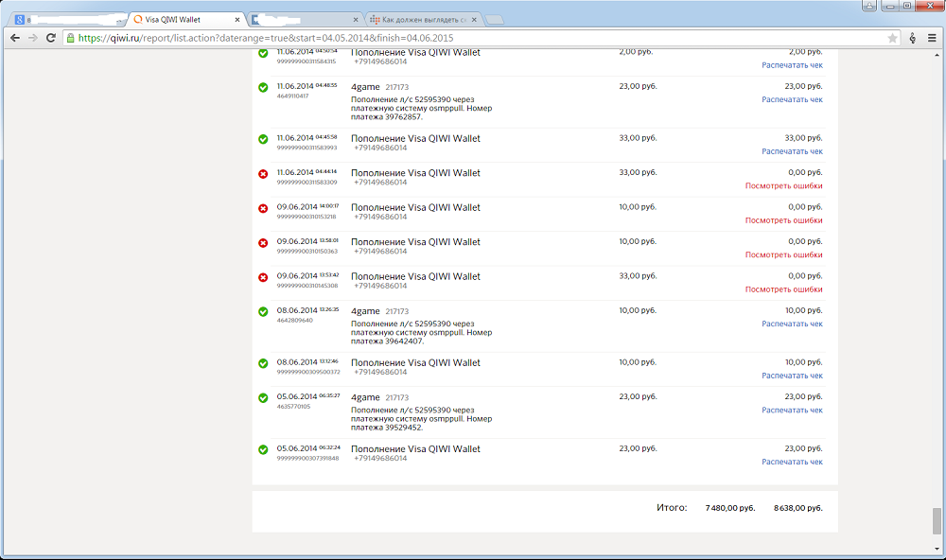Go forward with the browser forward arrow
The image size is (946, 560).
point(33,38)
